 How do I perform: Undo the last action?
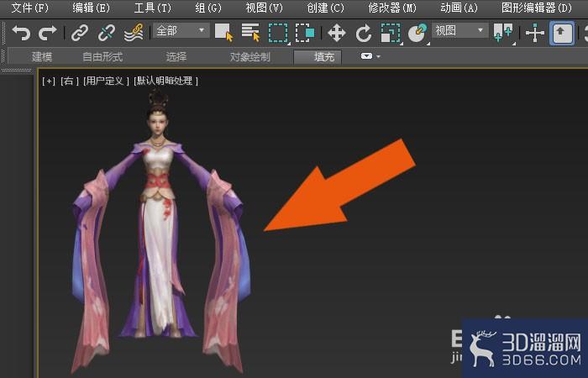coord(21,33)
